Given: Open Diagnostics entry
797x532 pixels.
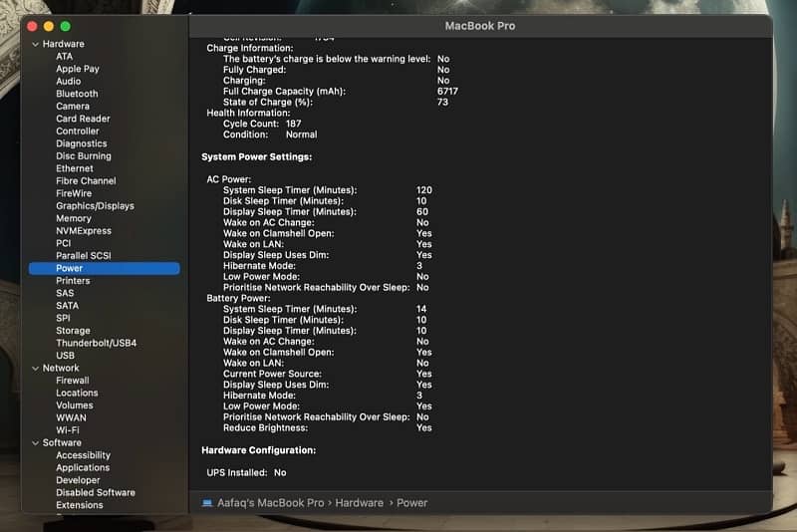Looking at the screenshot, I should point(82,143).
